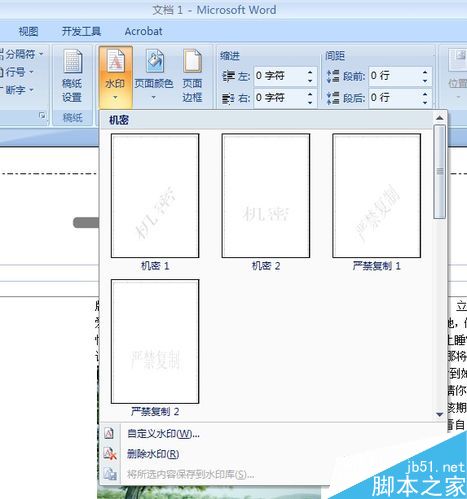Click the 自定义水印 custom watermark icon
Image resolution: width=467 pixels, height=499 pixels.
click(109, 433)
